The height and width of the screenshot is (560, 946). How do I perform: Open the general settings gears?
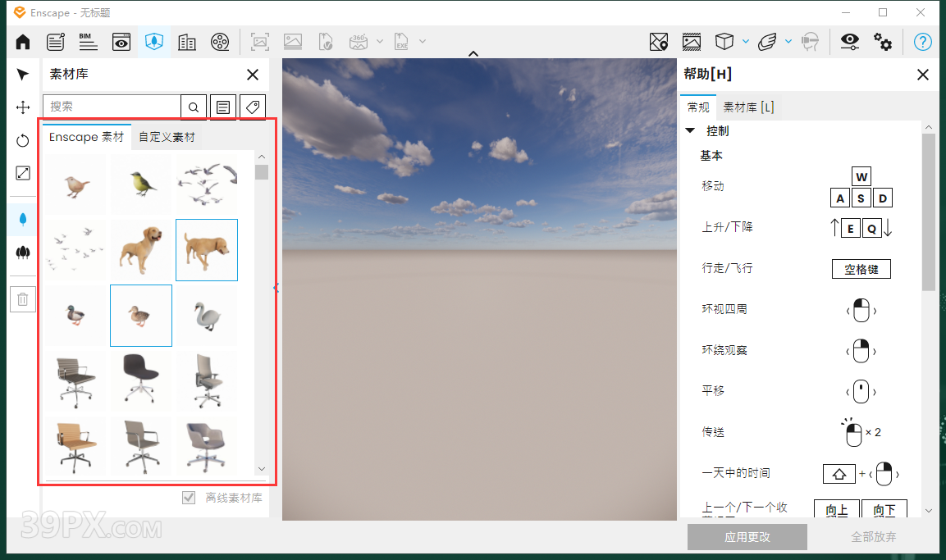[883, 41]
